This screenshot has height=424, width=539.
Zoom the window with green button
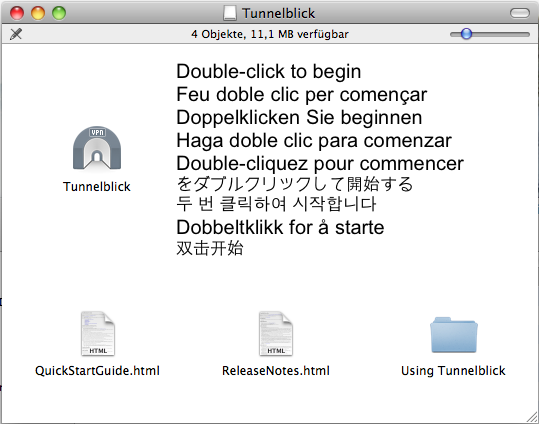pos(59,13)
